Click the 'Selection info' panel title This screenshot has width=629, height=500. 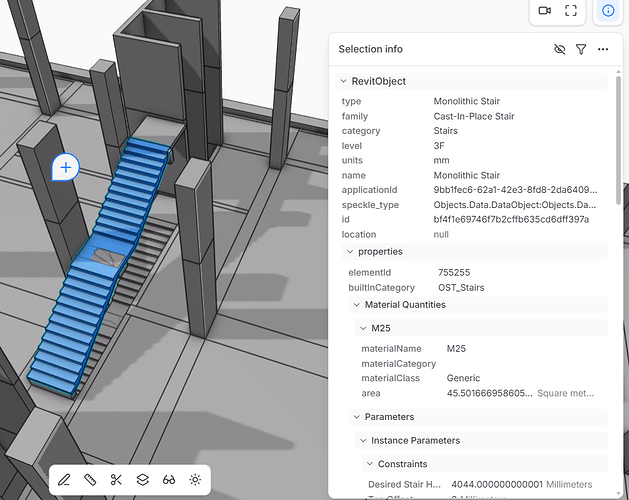tap(371, 49)
